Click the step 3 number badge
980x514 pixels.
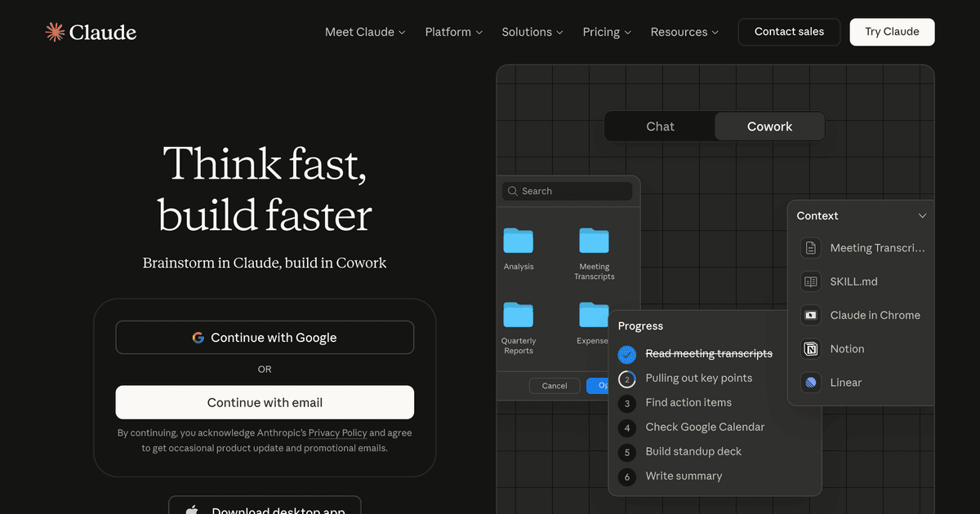click(627, 403)
